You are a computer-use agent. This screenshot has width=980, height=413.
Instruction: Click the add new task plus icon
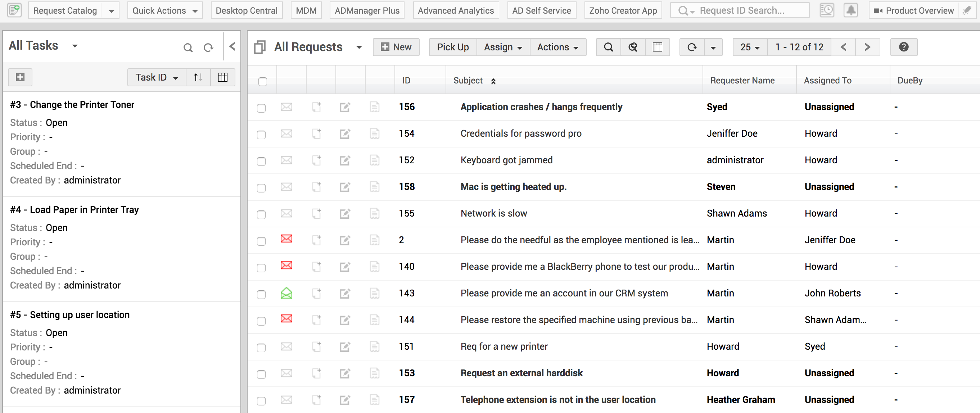20,77
